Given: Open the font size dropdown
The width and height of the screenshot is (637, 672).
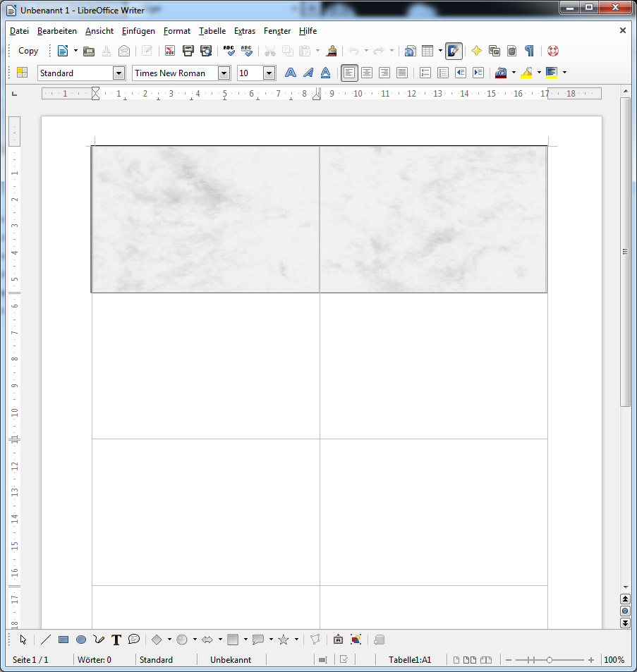Looking at the screenshot, I should tap(269, 73).
